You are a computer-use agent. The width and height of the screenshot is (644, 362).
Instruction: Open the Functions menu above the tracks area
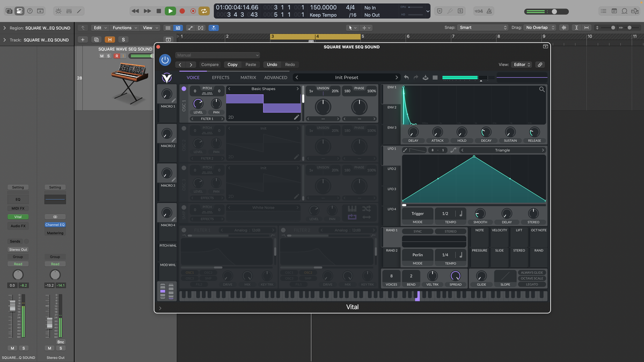coord(124,27)
